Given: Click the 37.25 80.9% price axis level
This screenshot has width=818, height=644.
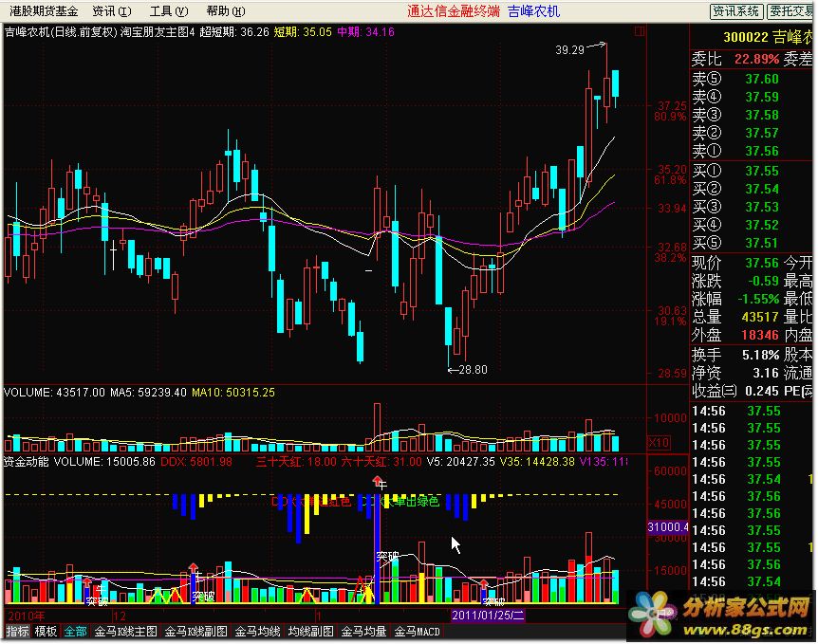Looking at the screenshot, I should pos(670,111).
